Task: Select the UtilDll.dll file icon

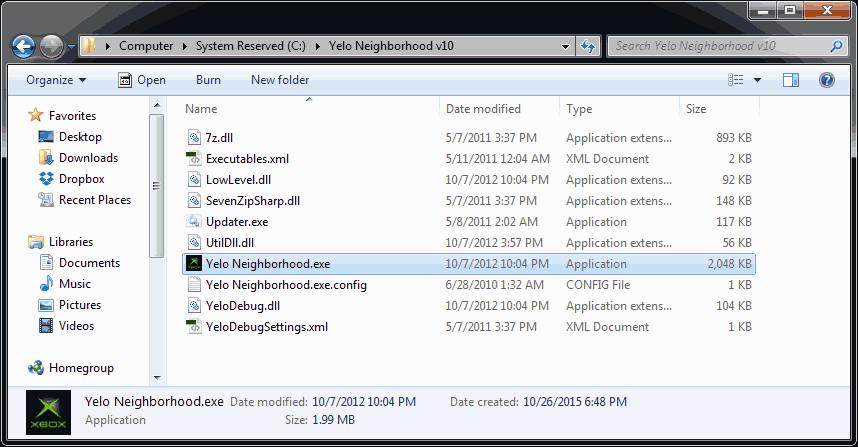Action: [194, 242]
